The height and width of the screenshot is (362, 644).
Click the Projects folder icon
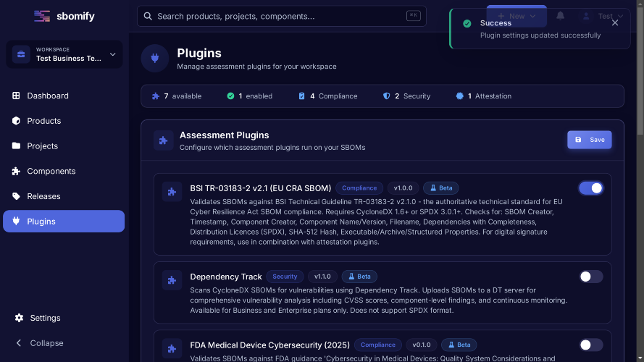(16, 146)
